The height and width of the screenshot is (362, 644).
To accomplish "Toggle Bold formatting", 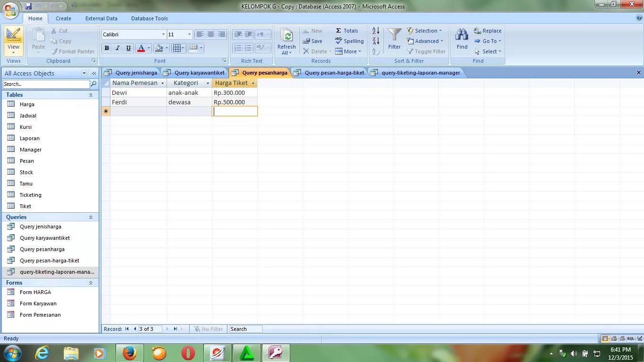I will pos(107,48).
